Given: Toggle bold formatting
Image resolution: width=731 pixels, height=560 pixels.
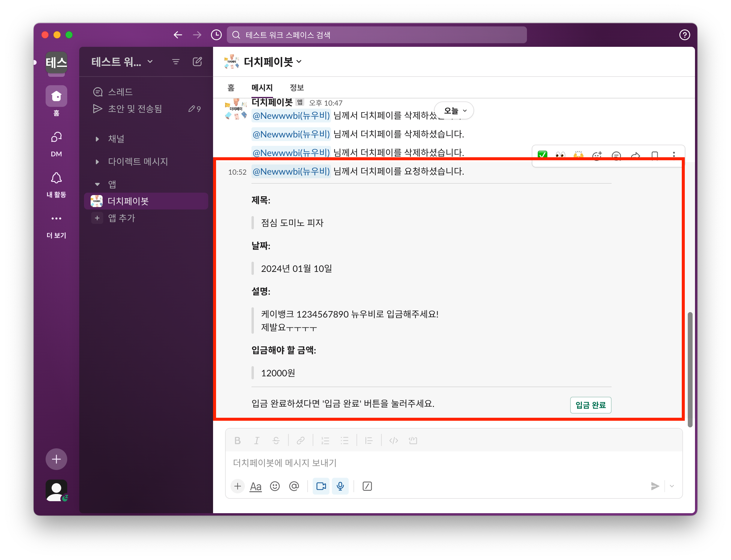Looking at the screenshot, I should pos(237,440).
